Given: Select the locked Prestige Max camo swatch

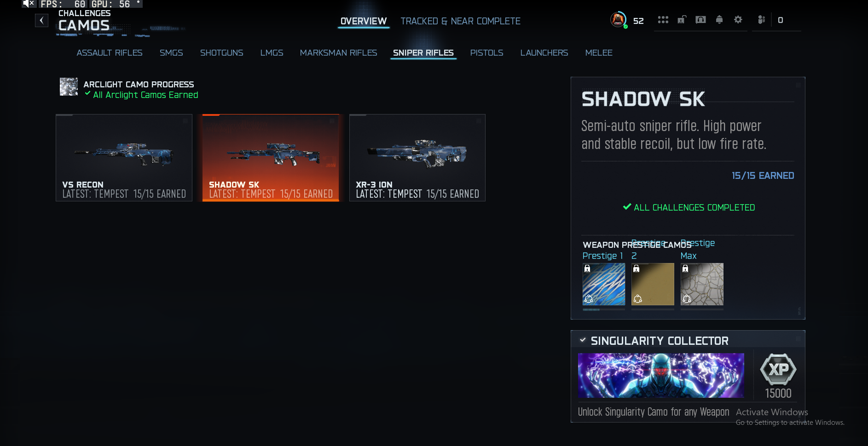Looking at the screenshot, I should pos(702,284).
